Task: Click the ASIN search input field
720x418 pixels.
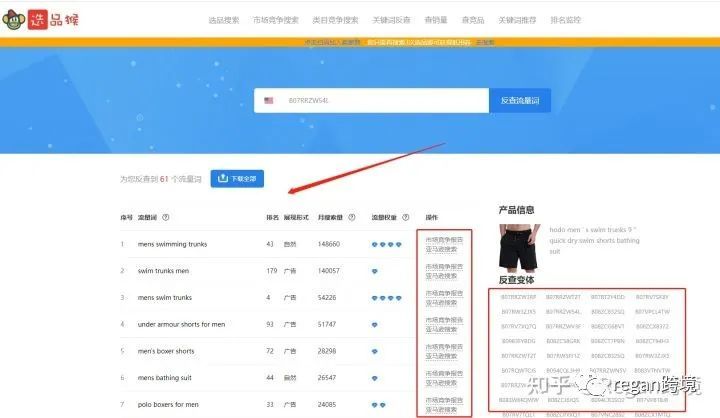Action: coord(371,100)
